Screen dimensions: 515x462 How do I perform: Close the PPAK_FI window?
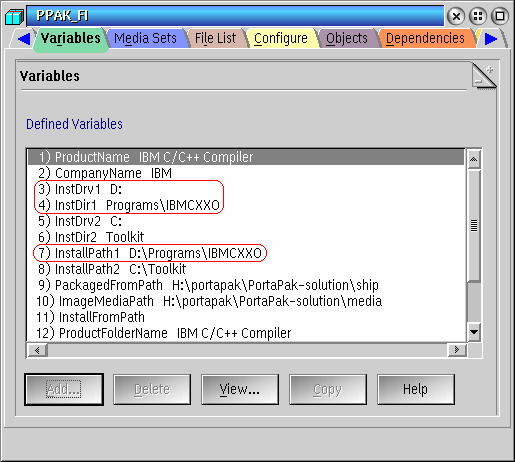click(x=456, y=16)
